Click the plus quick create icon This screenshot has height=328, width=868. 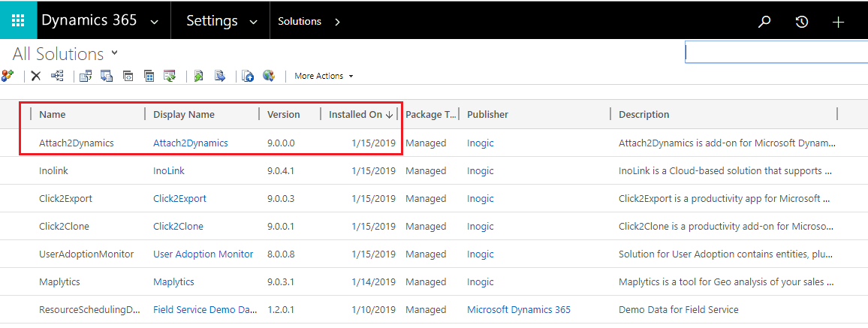point(838,22)
